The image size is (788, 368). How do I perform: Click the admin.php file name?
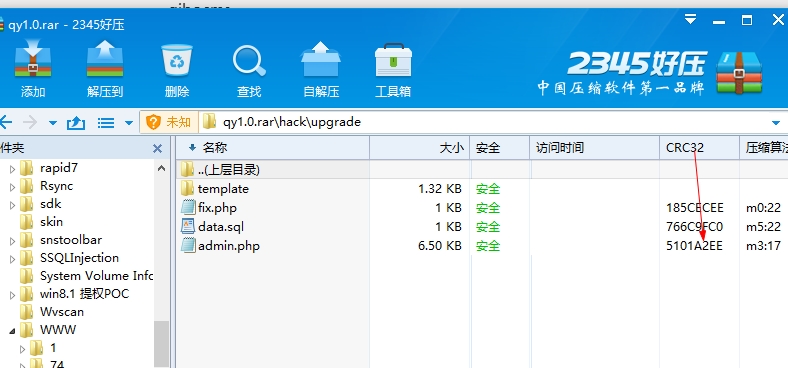pos(229,246)
